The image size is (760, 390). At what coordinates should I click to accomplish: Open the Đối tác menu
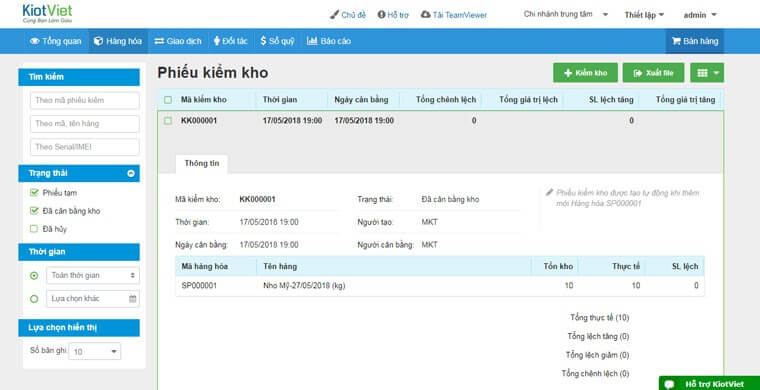point(231,41)
